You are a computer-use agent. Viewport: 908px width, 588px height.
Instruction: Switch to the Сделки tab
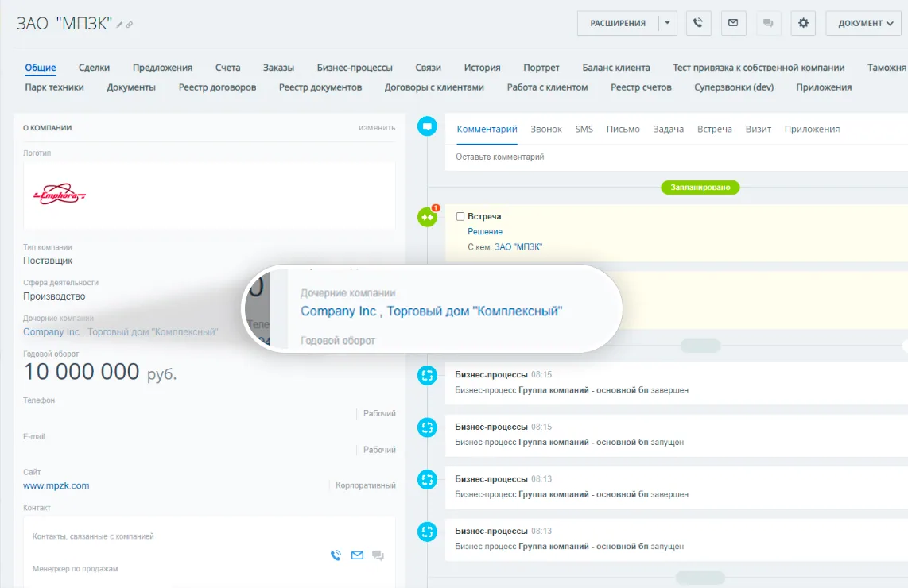coord(95,68)
